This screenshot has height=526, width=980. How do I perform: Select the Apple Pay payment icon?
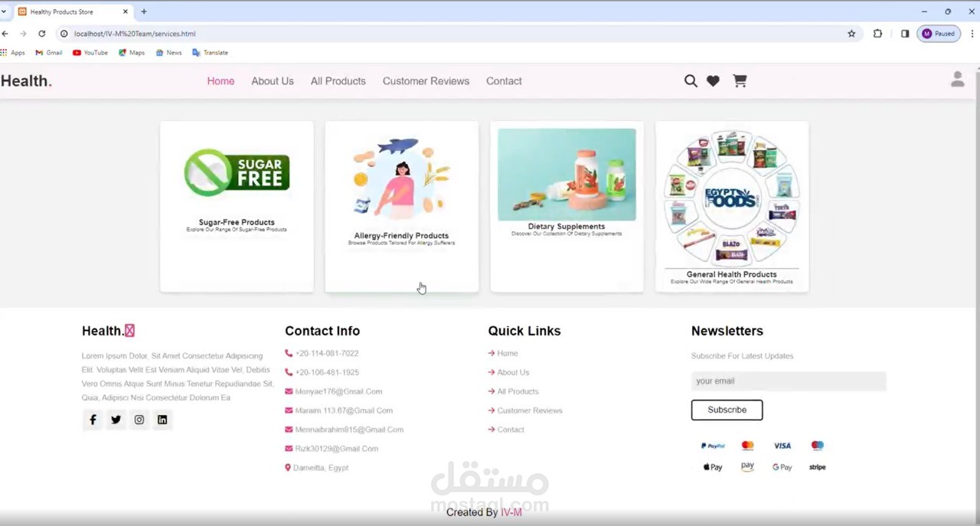[x=713, y=467]
